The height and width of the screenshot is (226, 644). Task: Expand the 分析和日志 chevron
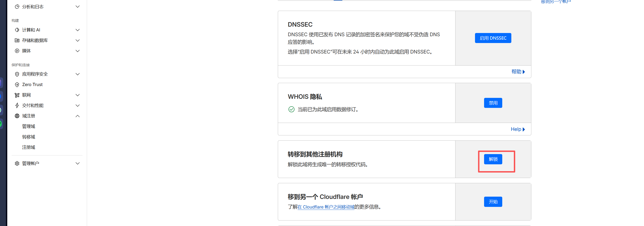(77, 7)
